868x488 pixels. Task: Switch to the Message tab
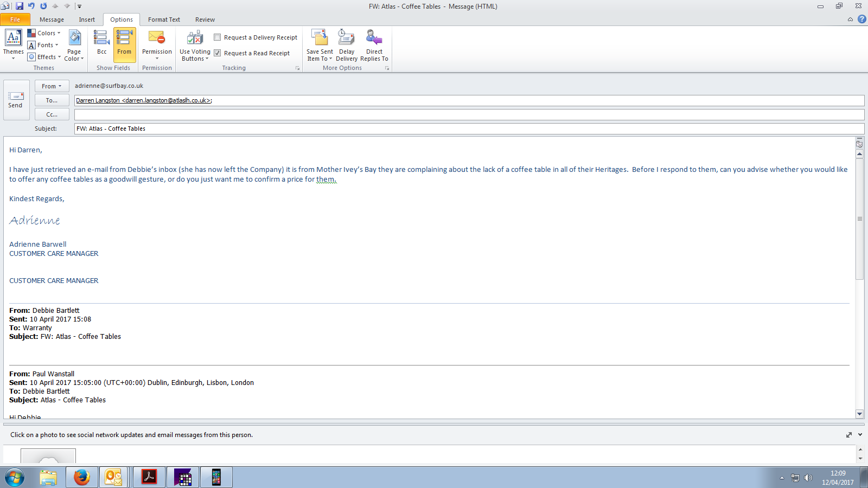point(52,20)
